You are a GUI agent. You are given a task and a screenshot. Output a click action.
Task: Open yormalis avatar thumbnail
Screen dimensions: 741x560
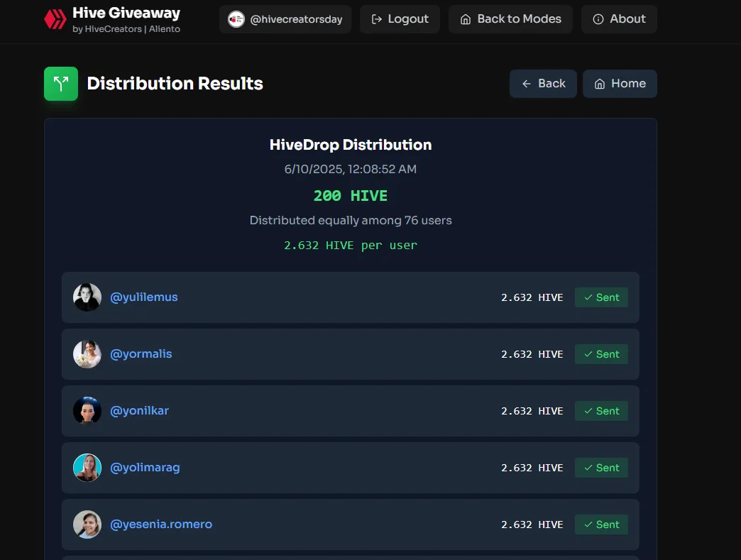pyautogui.click(x=87, y=354)
